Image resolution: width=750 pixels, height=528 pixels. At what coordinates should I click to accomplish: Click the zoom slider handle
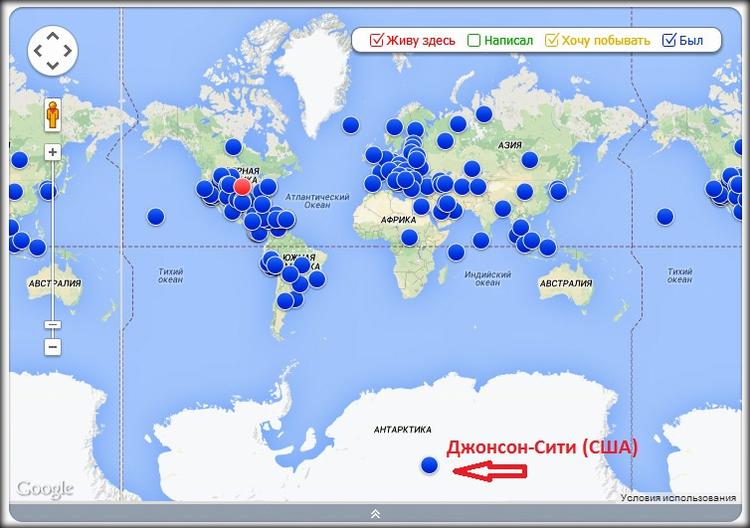52,324
